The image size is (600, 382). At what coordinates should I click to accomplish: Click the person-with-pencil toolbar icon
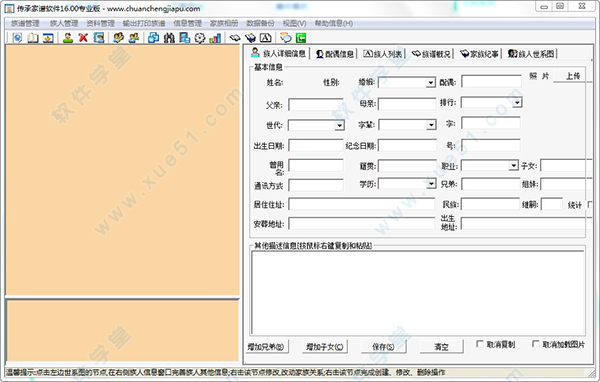[x=119, y=38]
